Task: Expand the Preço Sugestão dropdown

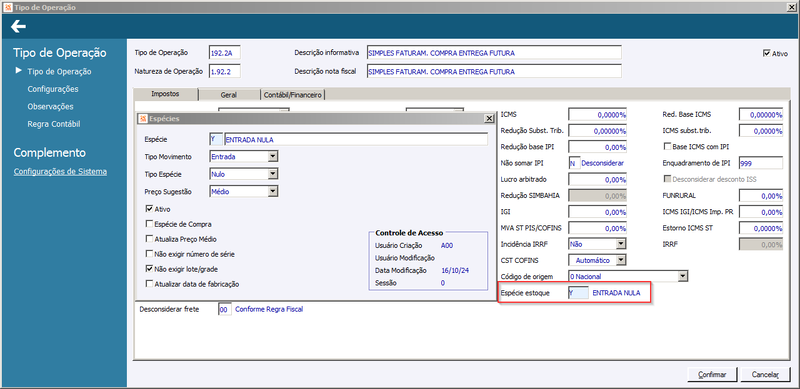Action: click(273, 191)
